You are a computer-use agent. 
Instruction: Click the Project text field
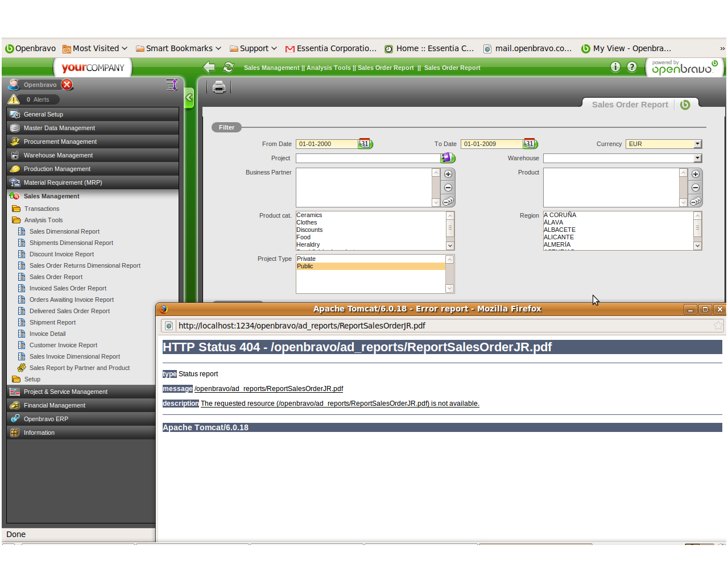(368, 158)
